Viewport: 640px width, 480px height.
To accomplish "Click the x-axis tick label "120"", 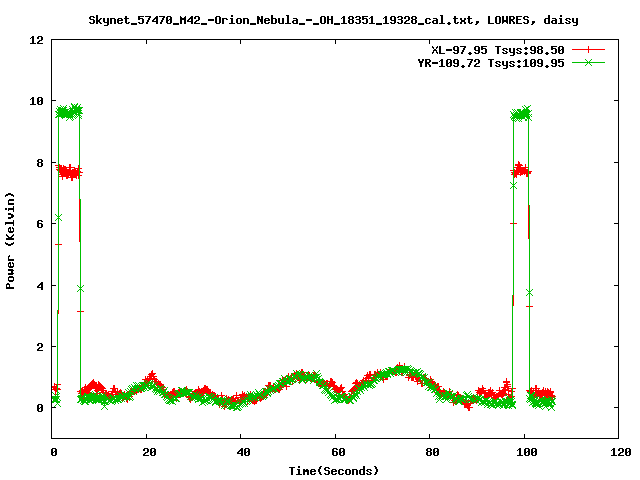I will coord(621,452).
